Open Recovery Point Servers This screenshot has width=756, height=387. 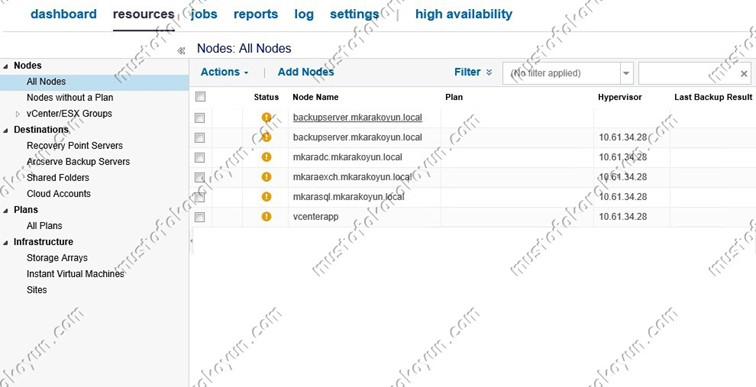tap(75, 146)
